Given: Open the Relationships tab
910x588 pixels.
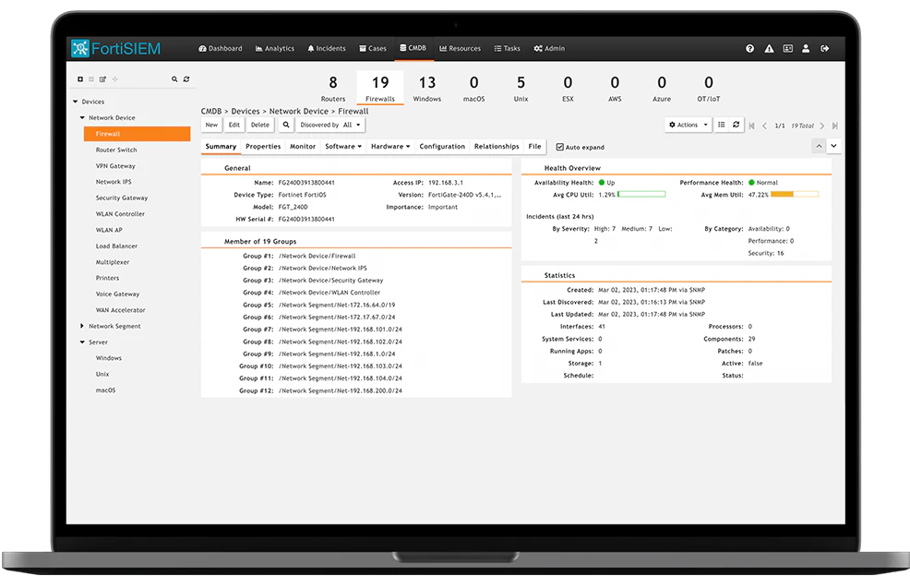Looking at the screenshot, I should coord(496,146).
